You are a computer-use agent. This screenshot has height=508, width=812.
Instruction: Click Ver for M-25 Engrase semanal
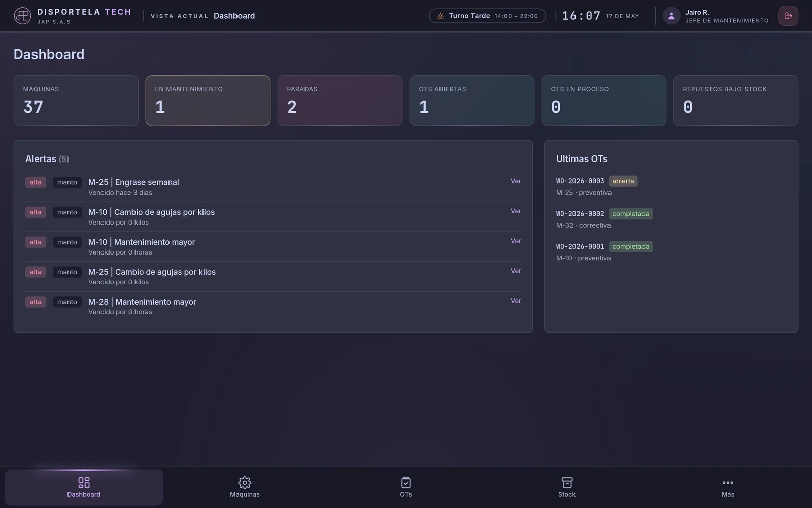tap(516, 181)
